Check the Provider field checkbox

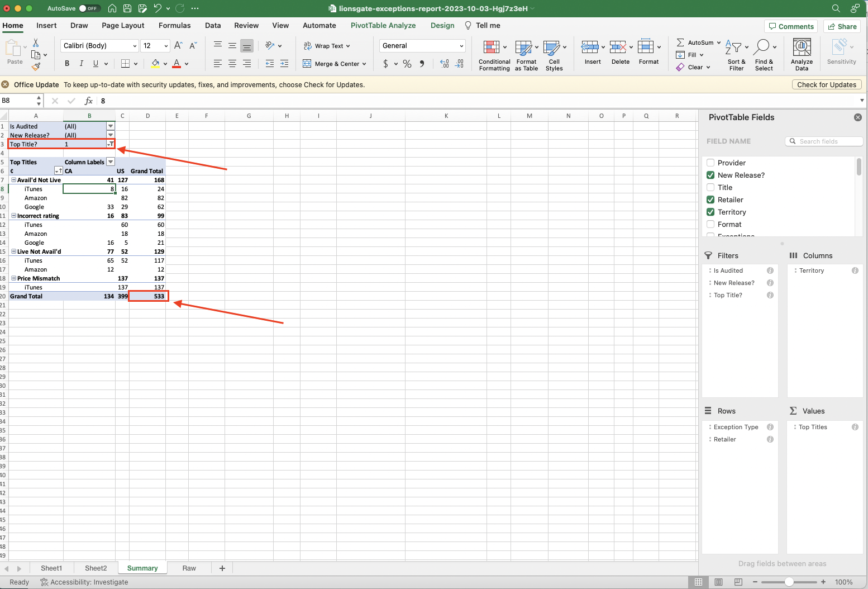coord(710,163)
